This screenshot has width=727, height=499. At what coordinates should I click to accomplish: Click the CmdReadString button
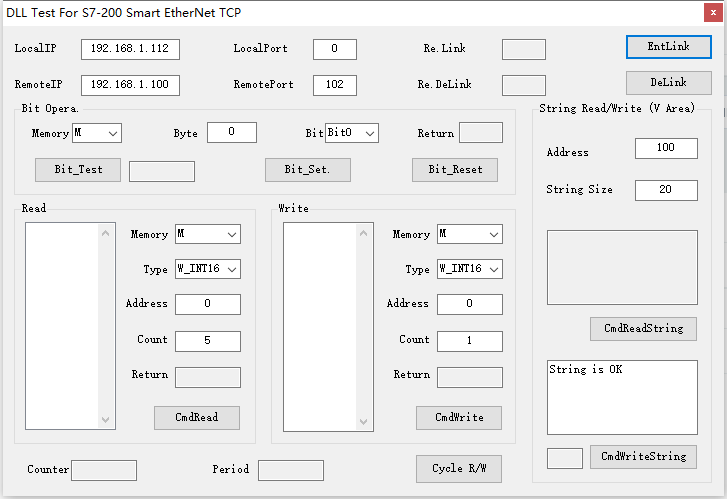(643, 329)
